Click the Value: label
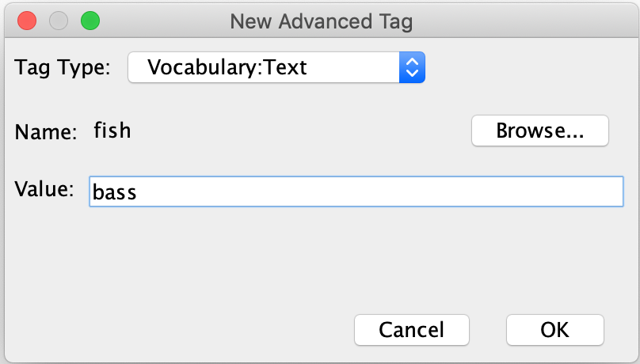640x364 pixels. [44, 189]
